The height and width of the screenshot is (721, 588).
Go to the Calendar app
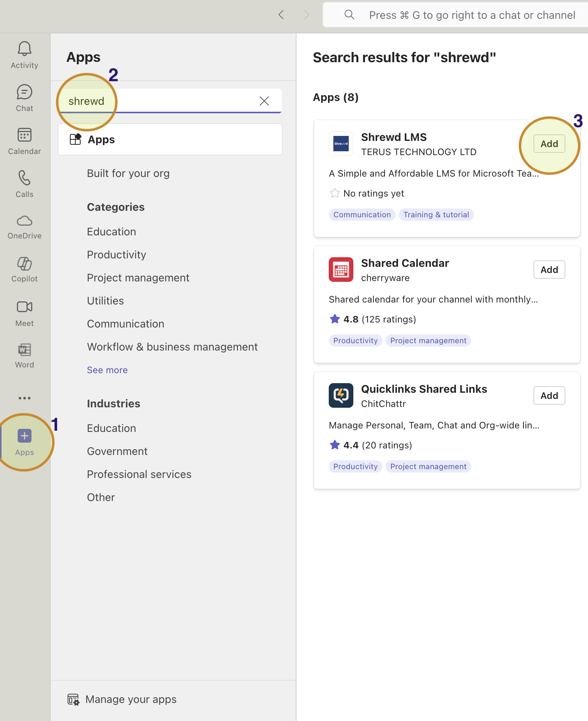[25, 141]
